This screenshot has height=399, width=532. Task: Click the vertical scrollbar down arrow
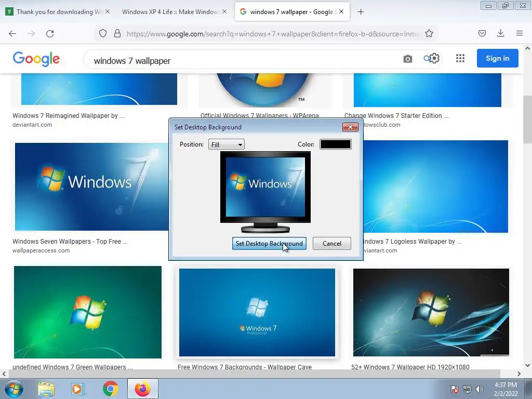point(528,365)
